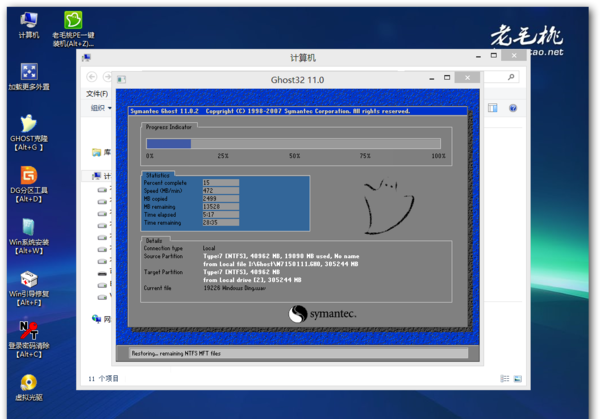Click the Ghost progress indicator bar
The height and width of the screenshot is (419, 600).
[293, 143]
